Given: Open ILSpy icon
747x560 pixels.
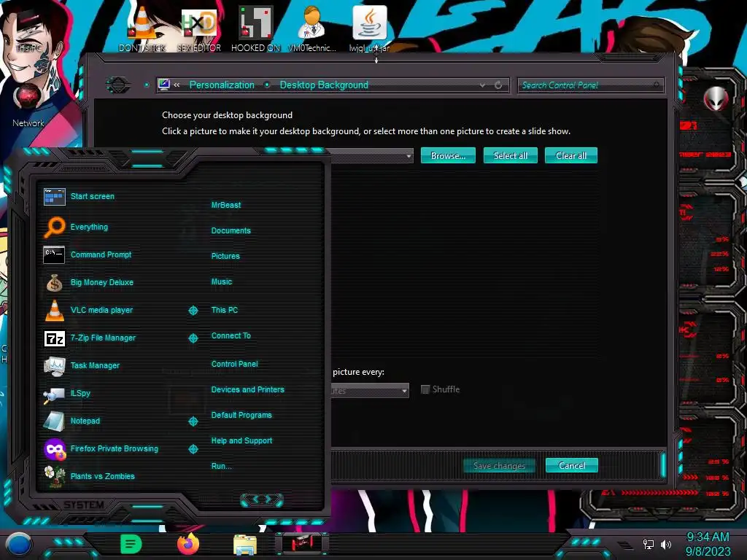Looking at the screenshot, I should click(x=54, y=394).
